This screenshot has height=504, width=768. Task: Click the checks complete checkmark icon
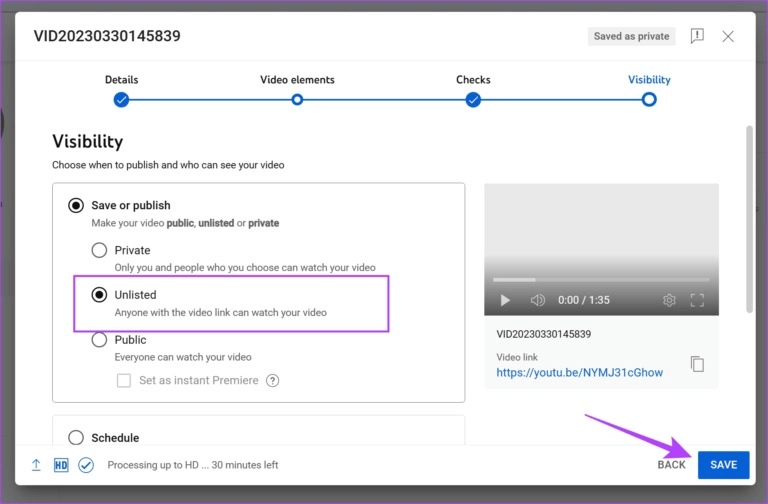[86, 465]
